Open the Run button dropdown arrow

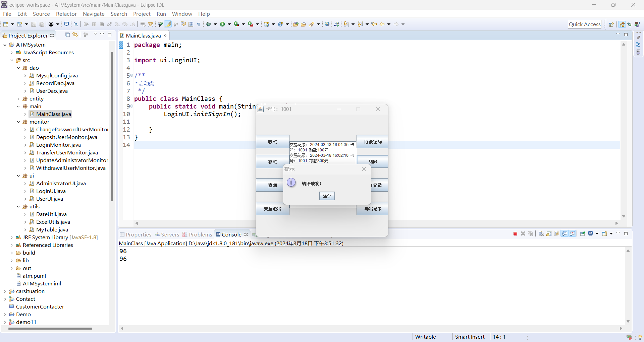(229, 24)
